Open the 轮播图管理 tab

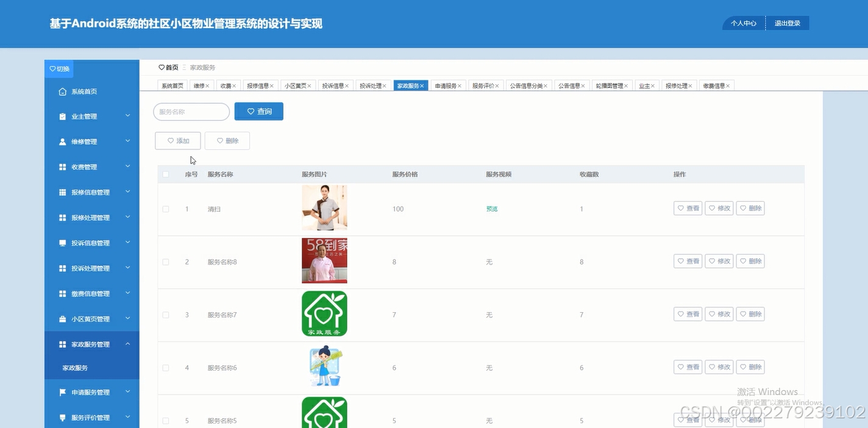(609, 85)
